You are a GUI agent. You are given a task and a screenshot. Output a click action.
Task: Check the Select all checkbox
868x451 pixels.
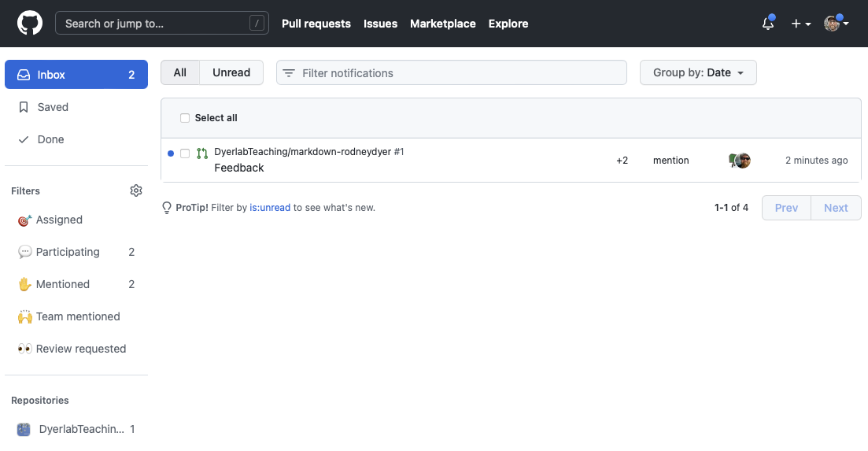[185, 118]
